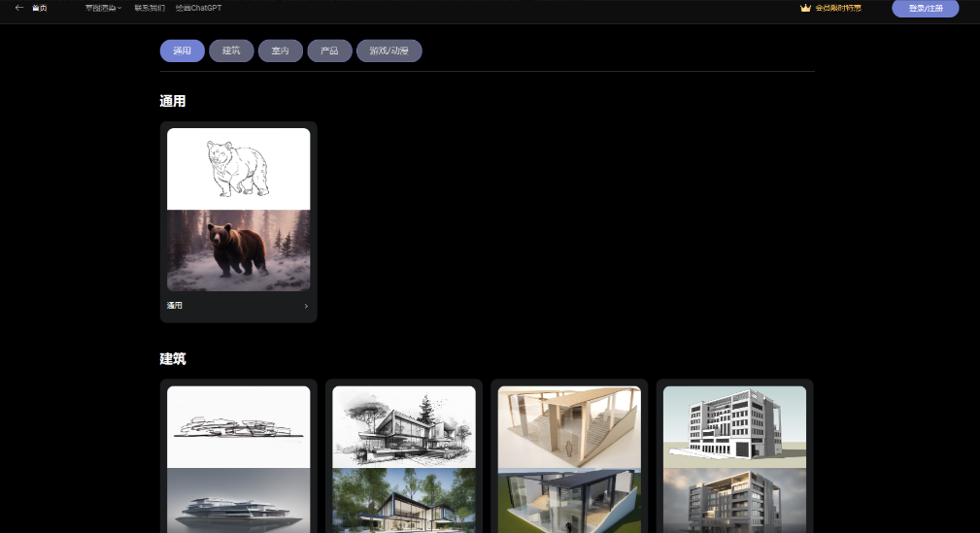
Task: Choose the wooden architectural model photo thumbnail
Action: pyautogui.click(x=568, y=426)
